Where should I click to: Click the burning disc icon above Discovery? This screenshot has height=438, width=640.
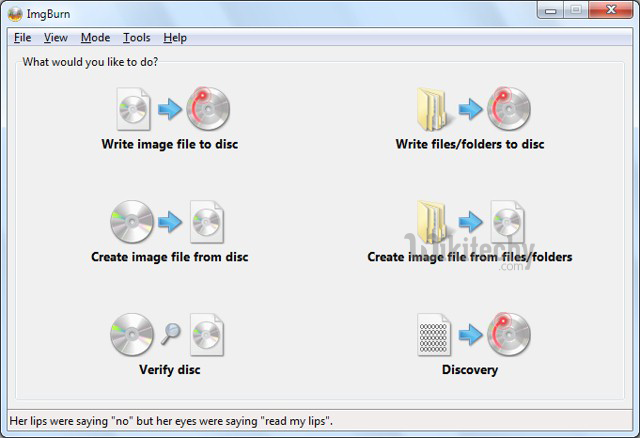pyautogui.click(x=509, y=334)
